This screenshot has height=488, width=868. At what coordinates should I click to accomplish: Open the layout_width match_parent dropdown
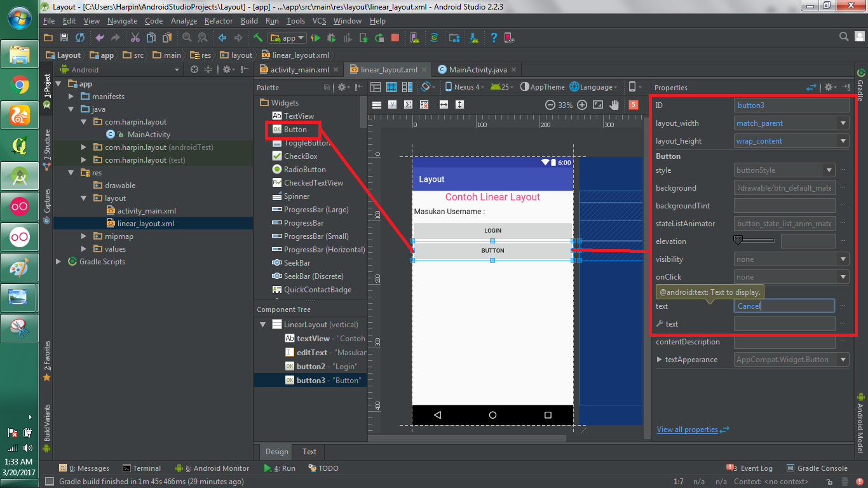(791, 123)
